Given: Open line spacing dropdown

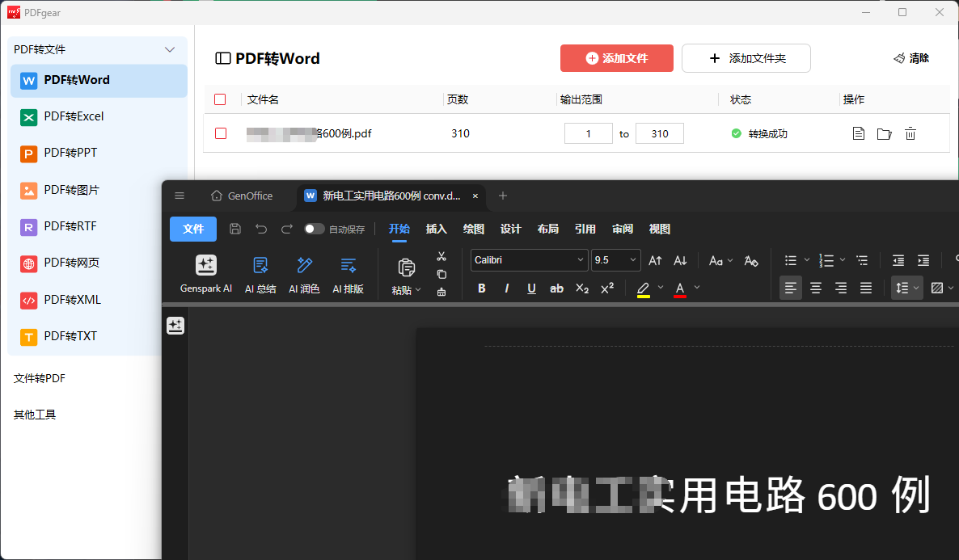Looking at the screenshot, I should [x=907, y=288].
